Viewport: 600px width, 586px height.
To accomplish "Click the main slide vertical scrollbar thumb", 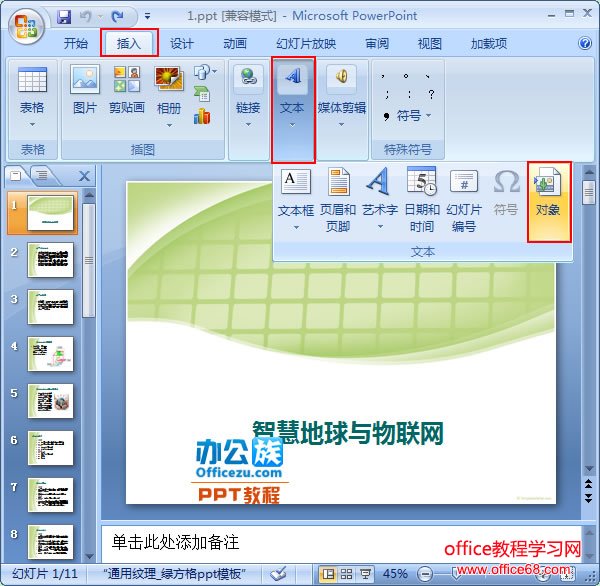I will pos(589,193).
